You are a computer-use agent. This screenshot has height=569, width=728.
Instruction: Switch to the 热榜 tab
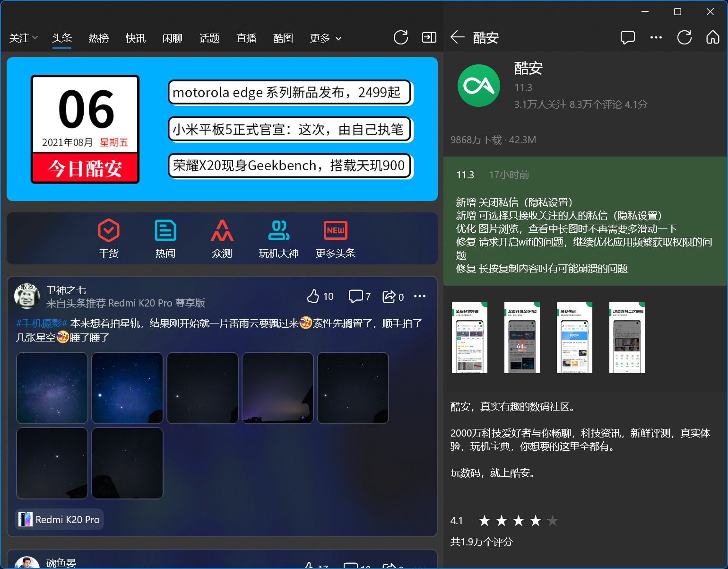click(99, 38)
